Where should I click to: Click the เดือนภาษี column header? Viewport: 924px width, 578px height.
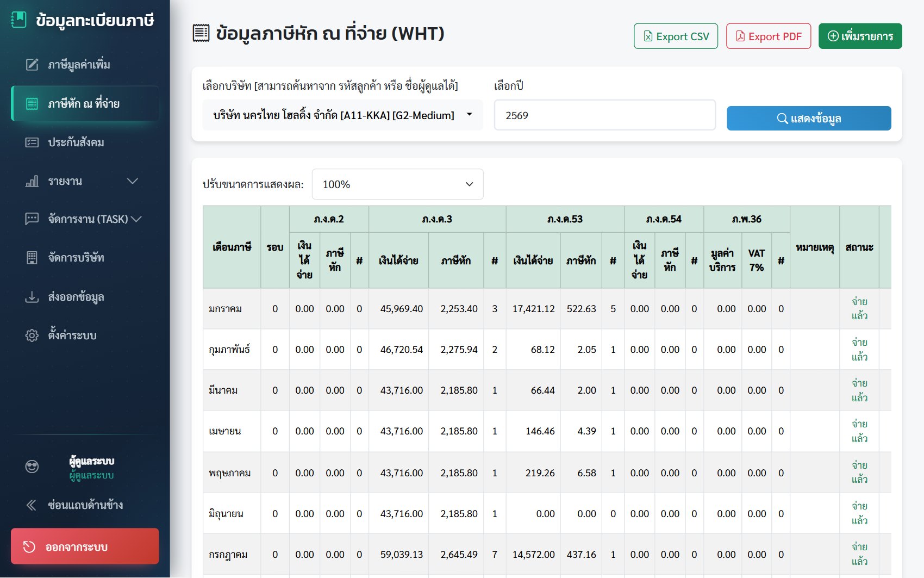(232, 247)
